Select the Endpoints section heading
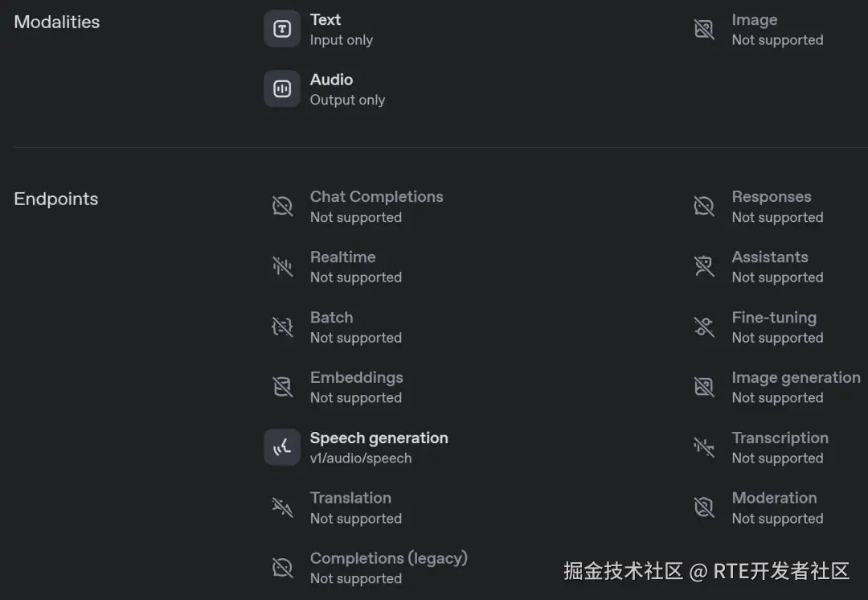868x600 pixels. point(56,199)
